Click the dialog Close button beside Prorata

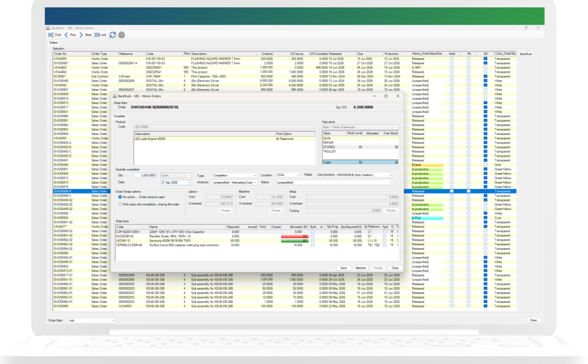click(395, 268)
